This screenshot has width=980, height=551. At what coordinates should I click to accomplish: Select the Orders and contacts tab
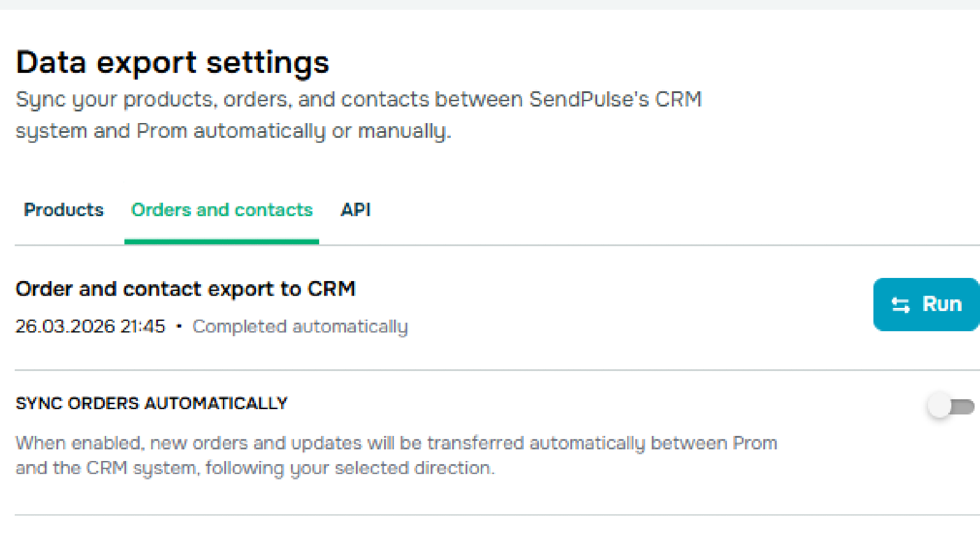222,210
